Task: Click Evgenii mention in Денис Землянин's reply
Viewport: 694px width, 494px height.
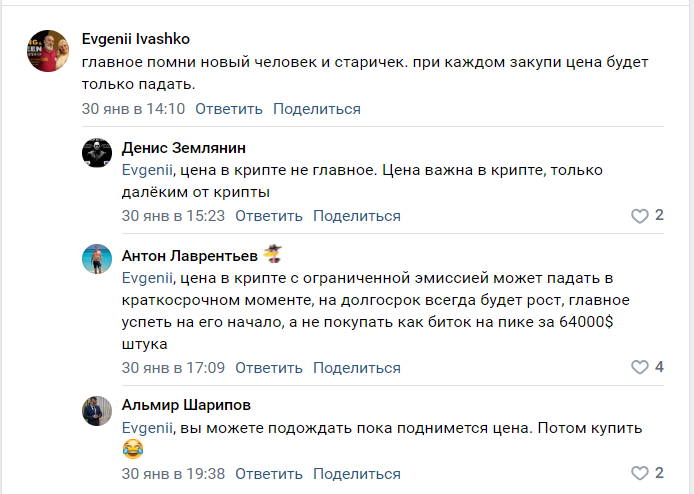Action: (x=148, y=170)
